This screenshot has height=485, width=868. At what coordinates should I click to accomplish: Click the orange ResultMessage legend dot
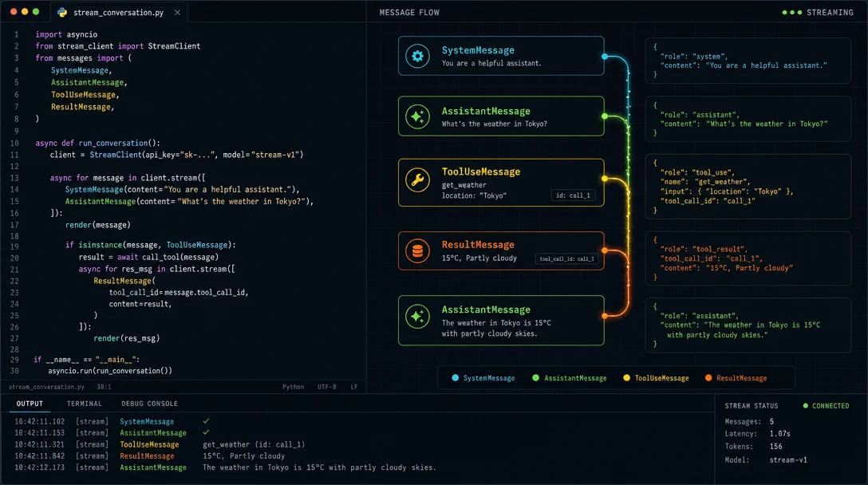[708, 377]
